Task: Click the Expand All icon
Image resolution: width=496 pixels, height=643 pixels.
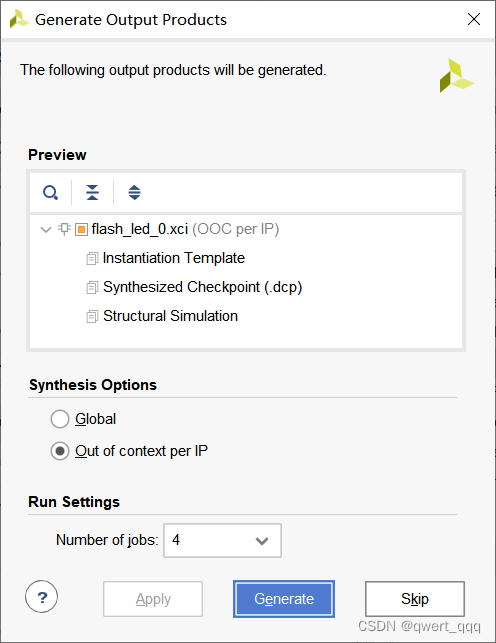Action: (134, 192)
